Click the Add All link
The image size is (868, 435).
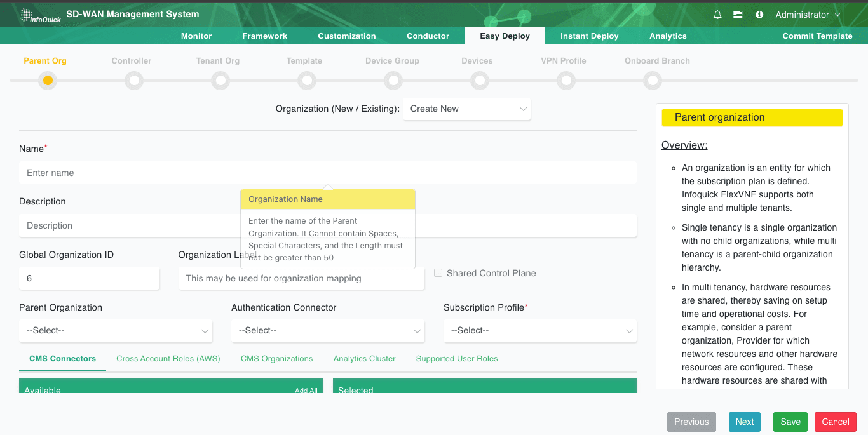coord(306,391)
